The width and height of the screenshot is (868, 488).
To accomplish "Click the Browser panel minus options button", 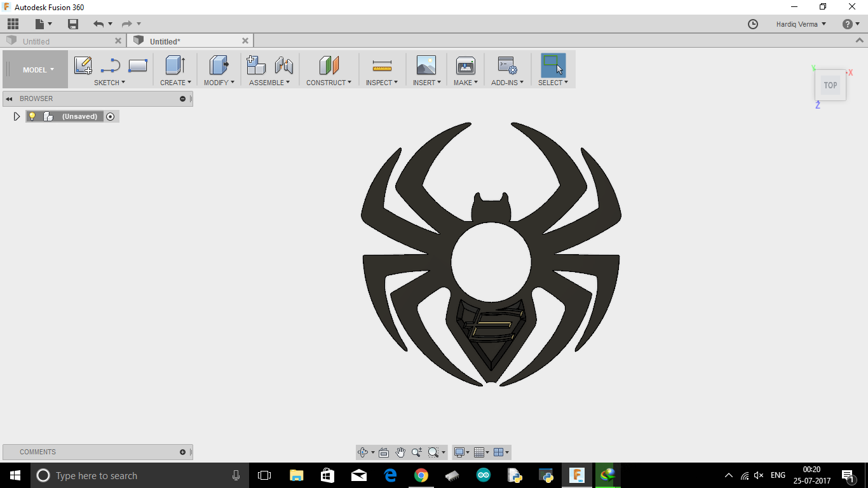I will (183, 98).
